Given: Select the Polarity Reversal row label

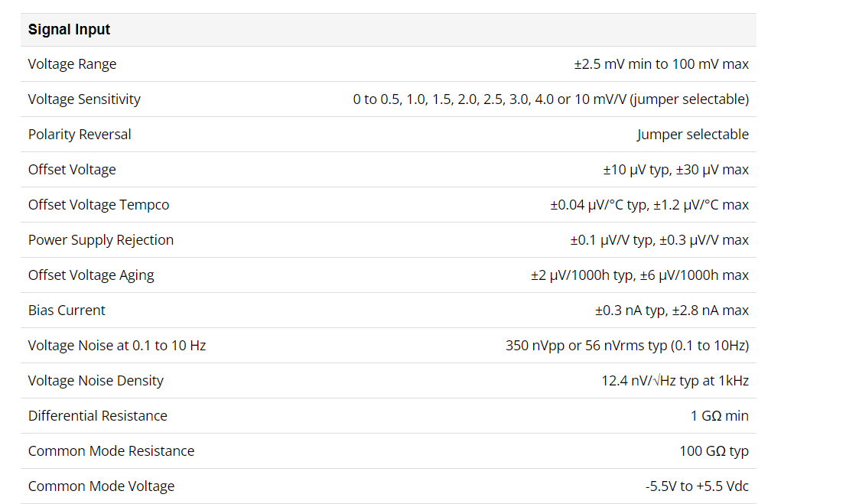Looking at the screenshot, I should pyautogui.click(x=80, y=134).
